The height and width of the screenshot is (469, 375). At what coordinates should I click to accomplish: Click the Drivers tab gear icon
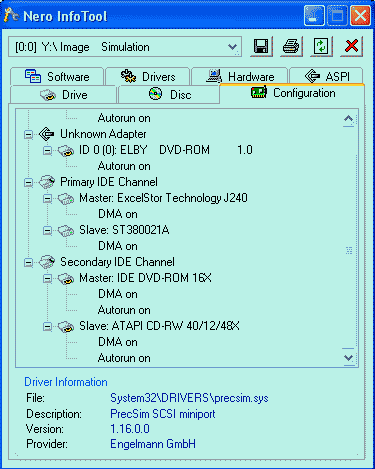[x=128, y=76]
